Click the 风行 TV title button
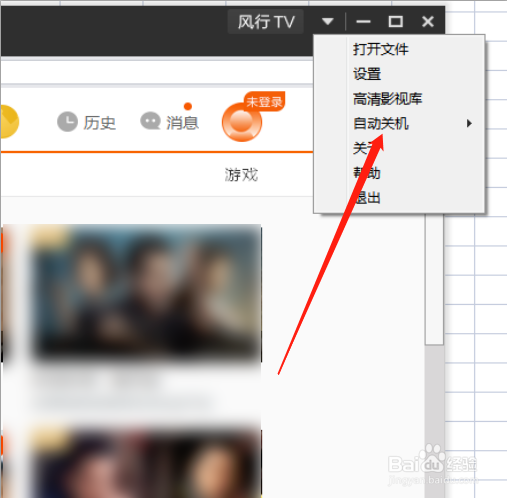The height and width of the screenshot is (498, 507). 266,22
